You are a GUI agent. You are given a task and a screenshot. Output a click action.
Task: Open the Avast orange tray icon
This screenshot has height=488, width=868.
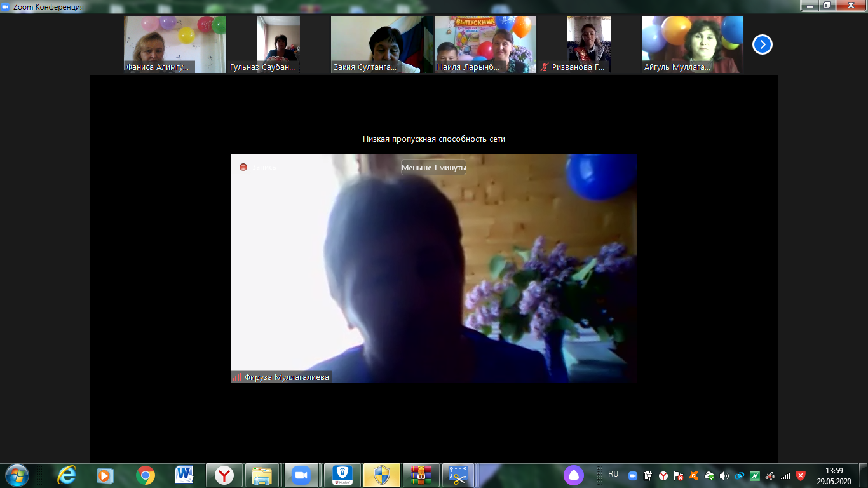[x=694, y=476]
